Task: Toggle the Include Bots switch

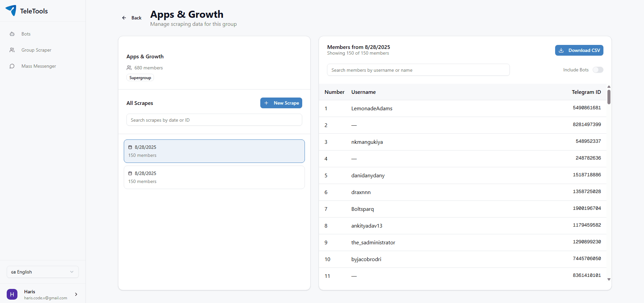Action: point(598,70)
